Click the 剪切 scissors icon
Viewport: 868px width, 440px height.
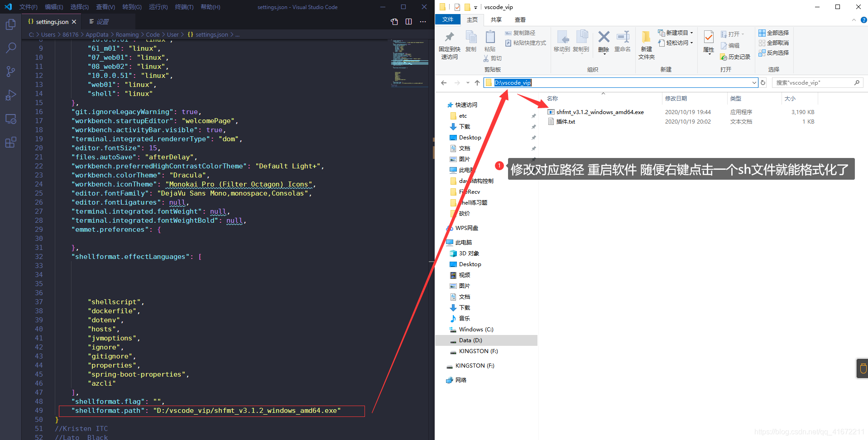click(x=486, y=58)
